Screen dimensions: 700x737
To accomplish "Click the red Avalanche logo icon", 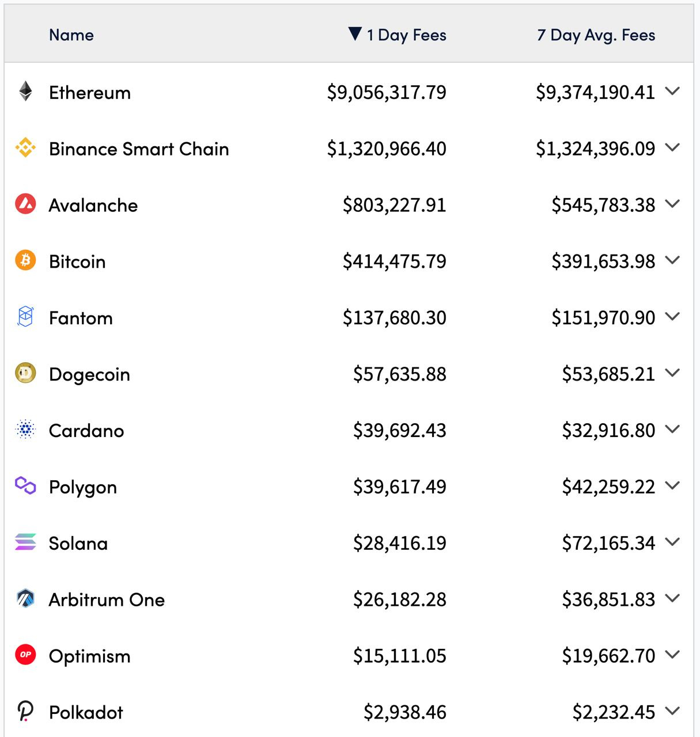I will tap(25, 204).
